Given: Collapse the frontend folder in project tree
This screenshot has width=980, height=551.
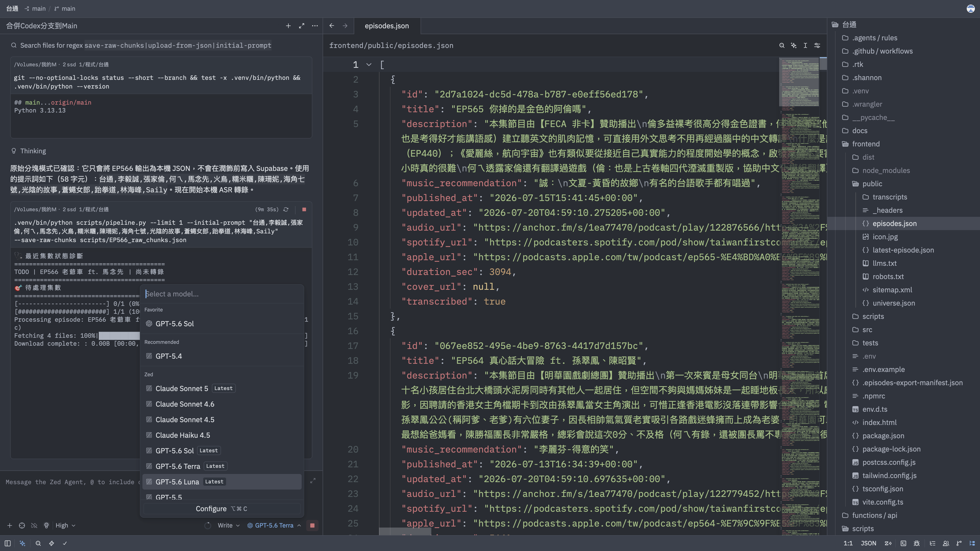Looking at the screenshot, I should 866,144.
